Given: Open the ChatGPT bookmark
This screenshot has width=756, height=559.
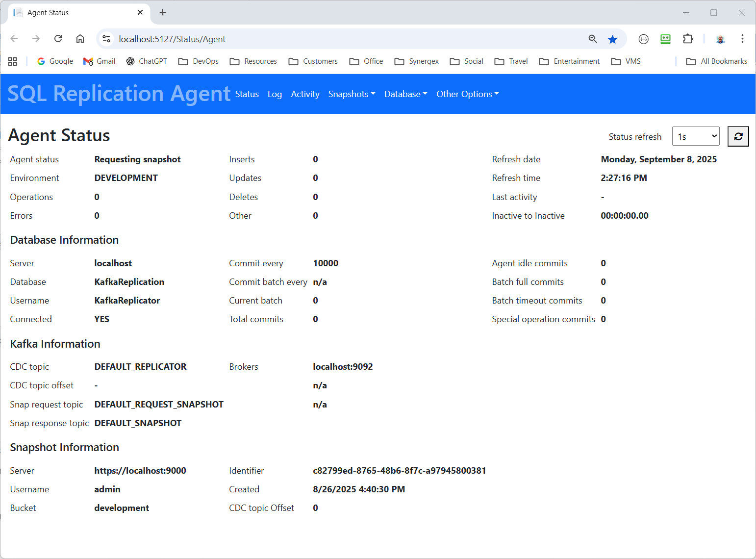Looking at the screenshot, I should click(x=147, y=61).
